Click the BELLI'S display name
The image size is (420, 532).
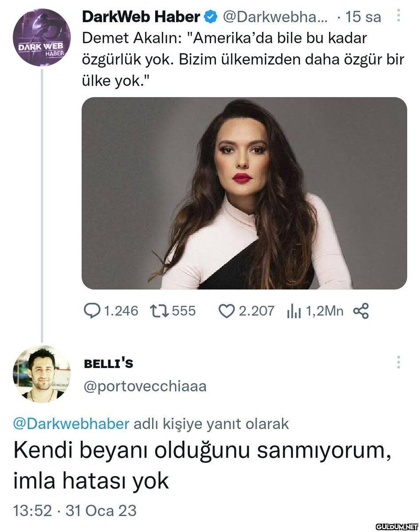pos(109,364)
